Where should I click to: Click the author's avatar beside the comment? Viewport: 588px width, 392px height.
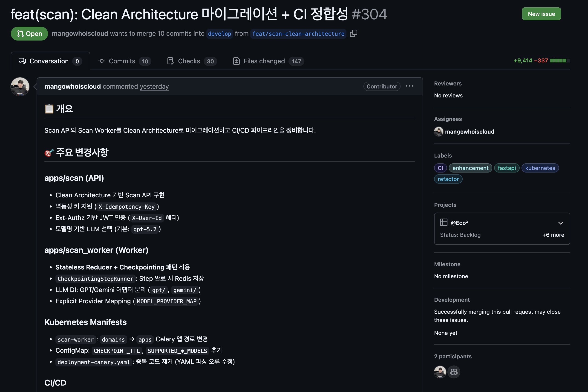click(20, 87)
